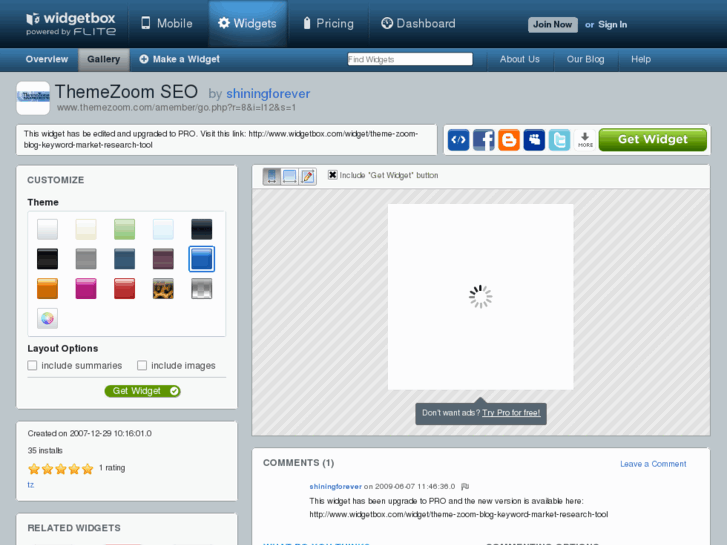
Task: Select the fixed width size icon
Action: (x=272, y=176)
